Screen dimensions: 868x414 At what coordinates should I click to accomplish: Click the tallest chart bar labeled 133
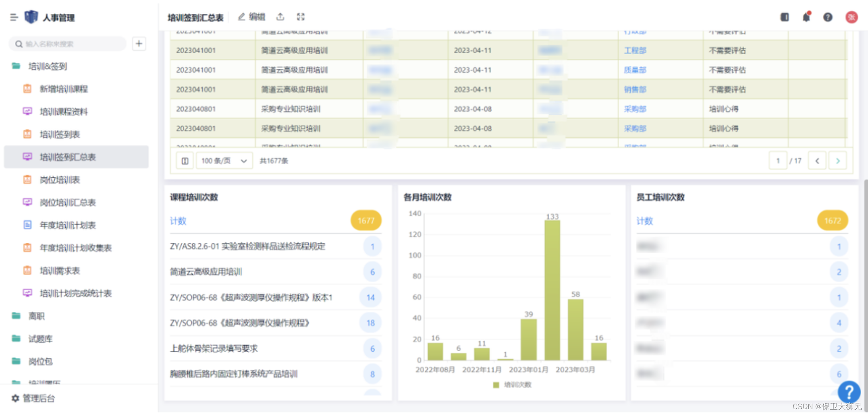coord(552,290)
